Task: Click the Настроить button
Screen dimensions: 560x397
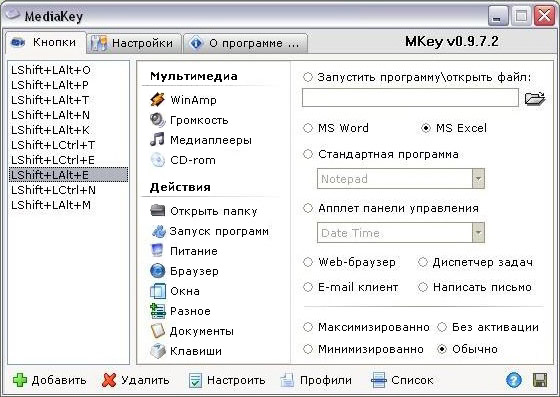Action: [x=227, y=380]
